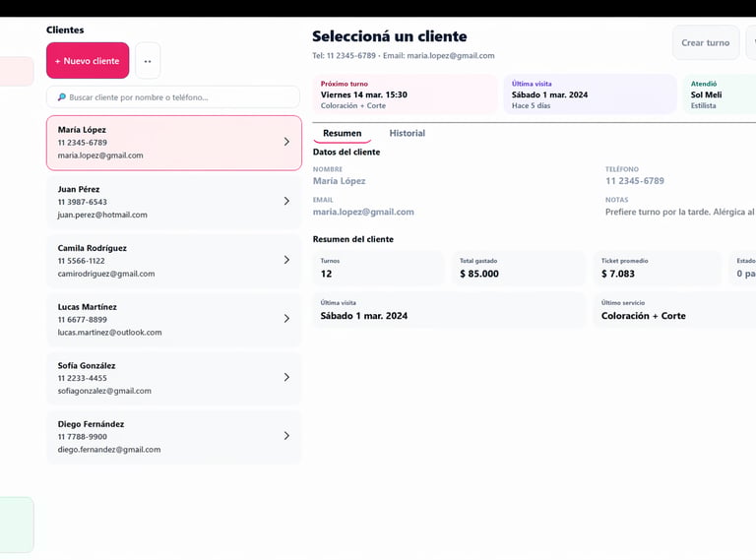Expand Camila Rodríguez client chevron
The width and height of the screenshot is (756, 560).
(286, 260)
